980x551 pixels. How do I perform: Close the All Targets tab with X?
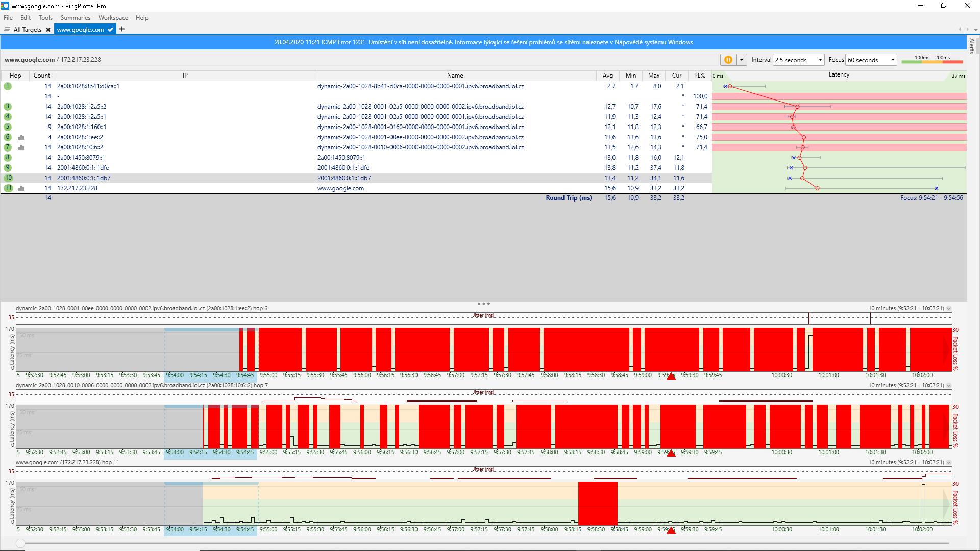pyautogui.click(x=48, y=30)
